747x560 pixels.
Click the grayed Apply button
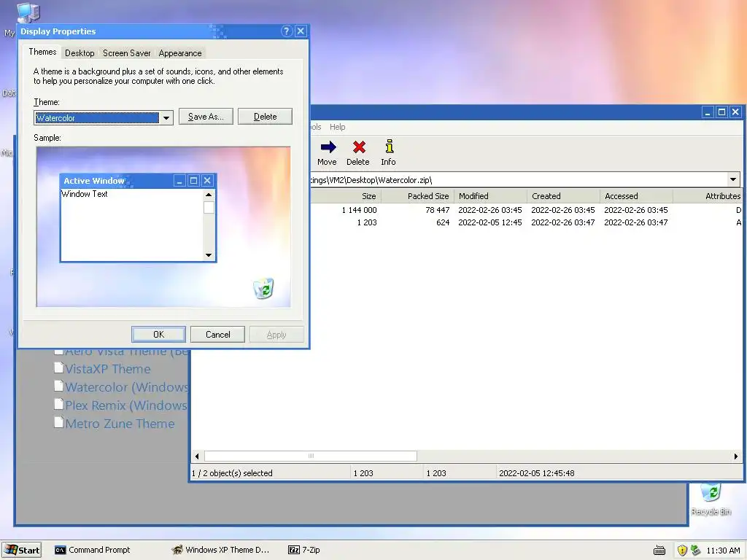coord(276,334)
